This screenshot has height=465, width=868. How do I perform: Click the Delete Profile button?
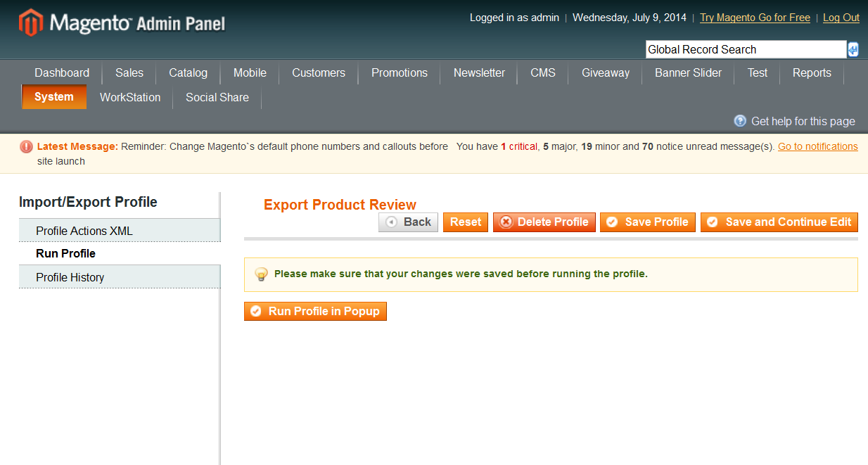544,222
